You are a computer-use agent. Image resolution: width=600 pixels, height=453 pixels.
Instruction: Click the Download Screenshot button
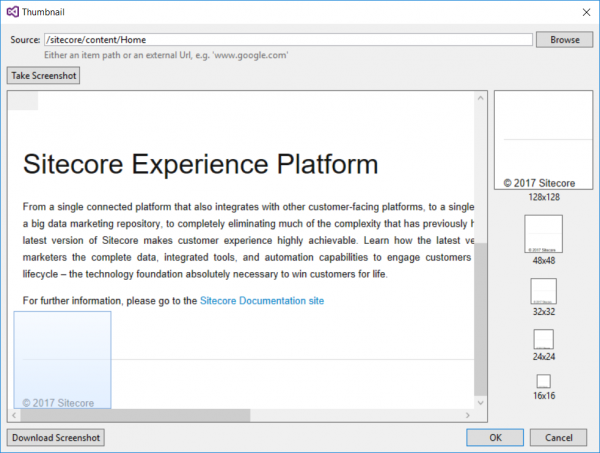point(56,438)
